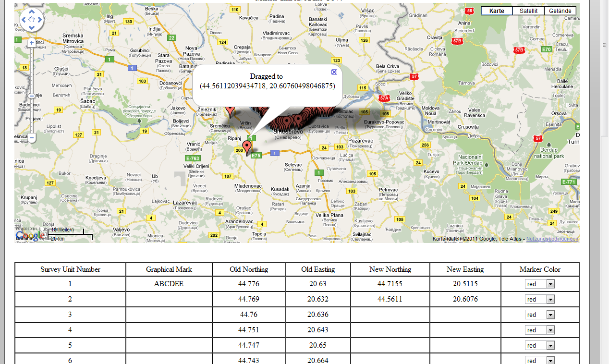This screenshot has width=609, height=364.
Task: Click the 'Old Easting' column header
Action: [318, 269]
